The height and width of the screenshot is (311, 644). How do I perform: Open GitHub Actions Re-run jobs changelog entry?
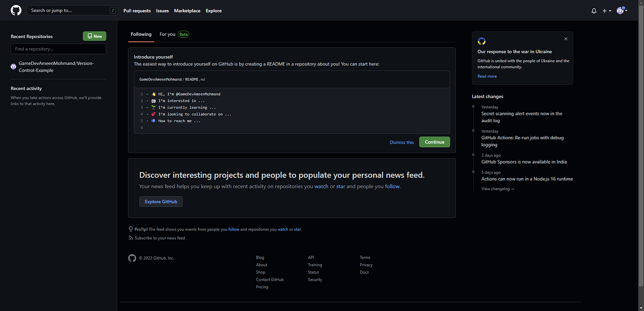point(523,141)
